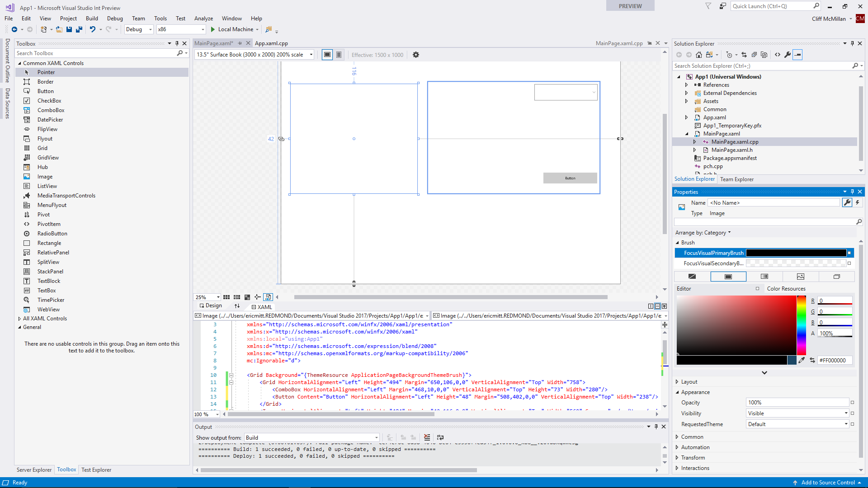Viewport: 868px width, 488px height.
Task: Select CheckBox from Common XAML Controls
Action: tap(50, 100)
